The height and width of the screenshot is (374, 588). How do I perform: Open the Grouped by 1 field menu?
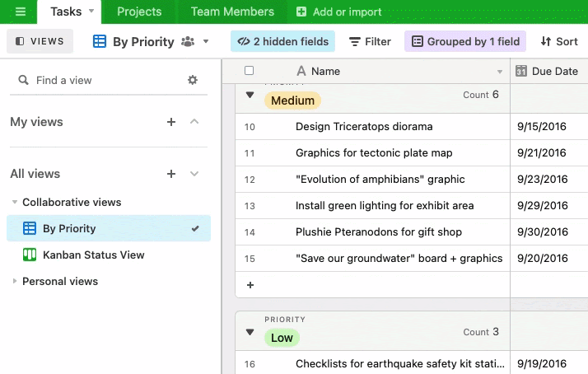(x=465, y=41)
